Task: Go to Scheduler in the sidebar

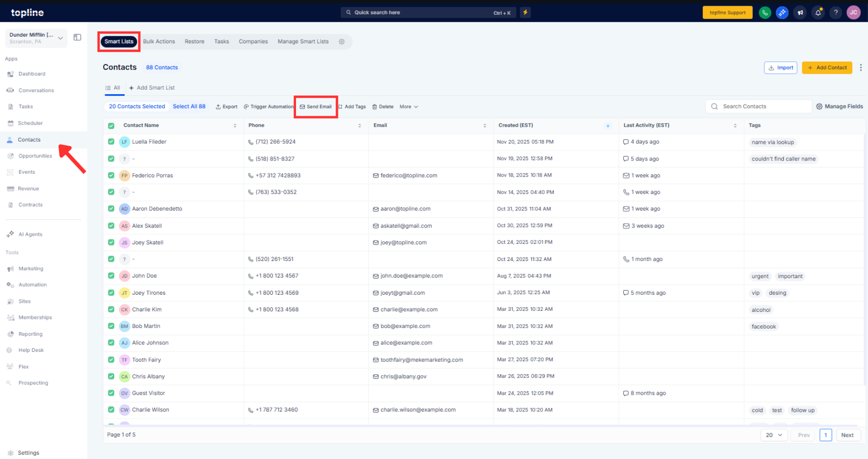Action: pos(30,123)
